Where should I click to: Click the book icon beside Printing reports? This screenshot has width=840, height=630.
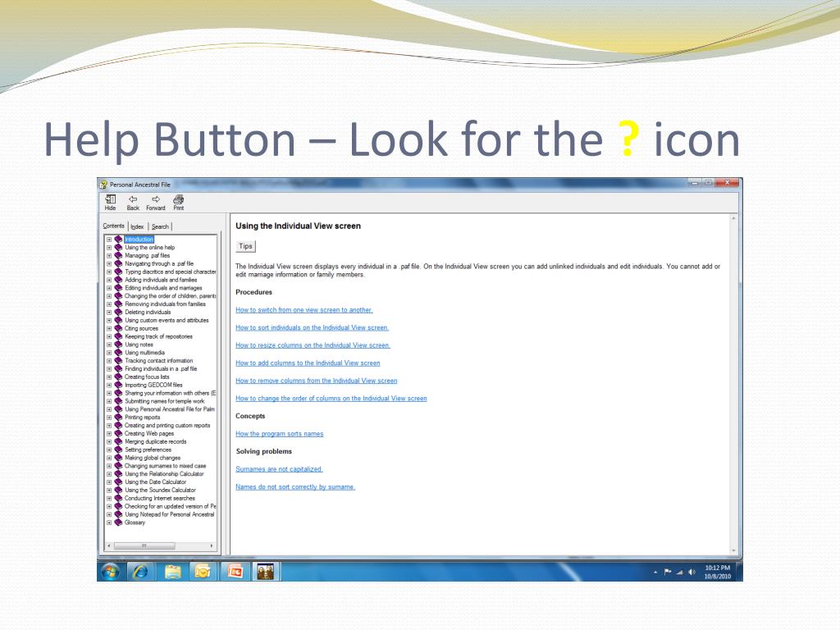118,418
